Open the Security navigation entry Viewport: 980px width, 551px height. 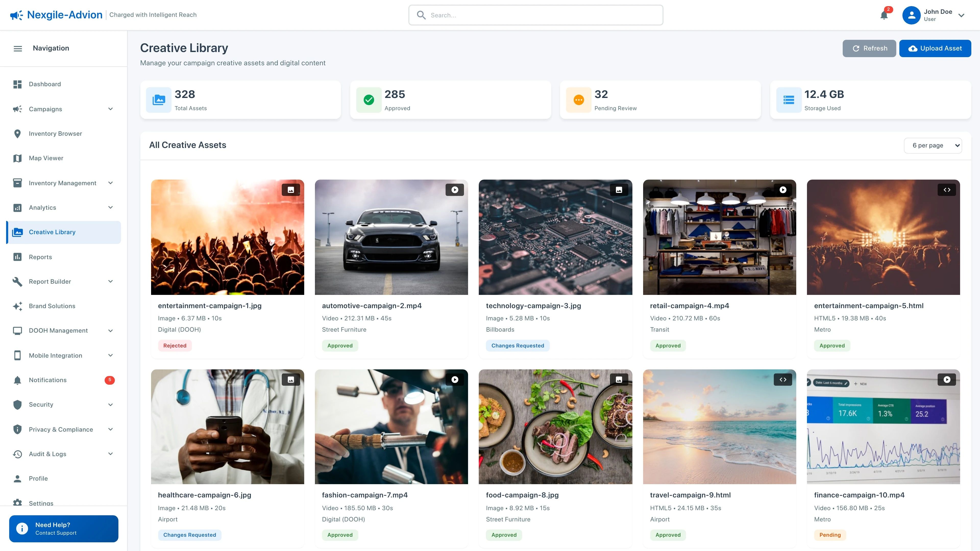click(x=41, y=404)
